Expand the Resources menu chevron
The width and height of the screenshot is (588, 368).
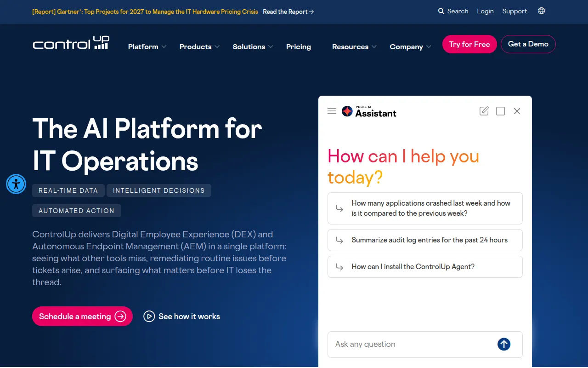(374, 47)
